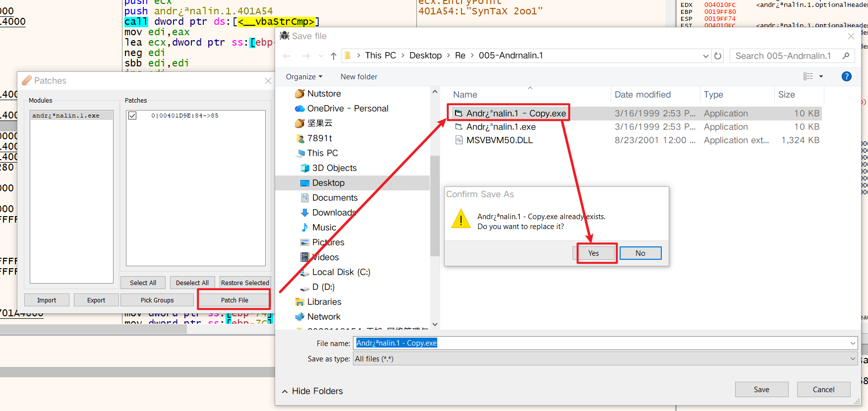Click the Local Disk (C:) drive icon
The height and width of the screenshot is (411, 868).
[x=305, y=272]
